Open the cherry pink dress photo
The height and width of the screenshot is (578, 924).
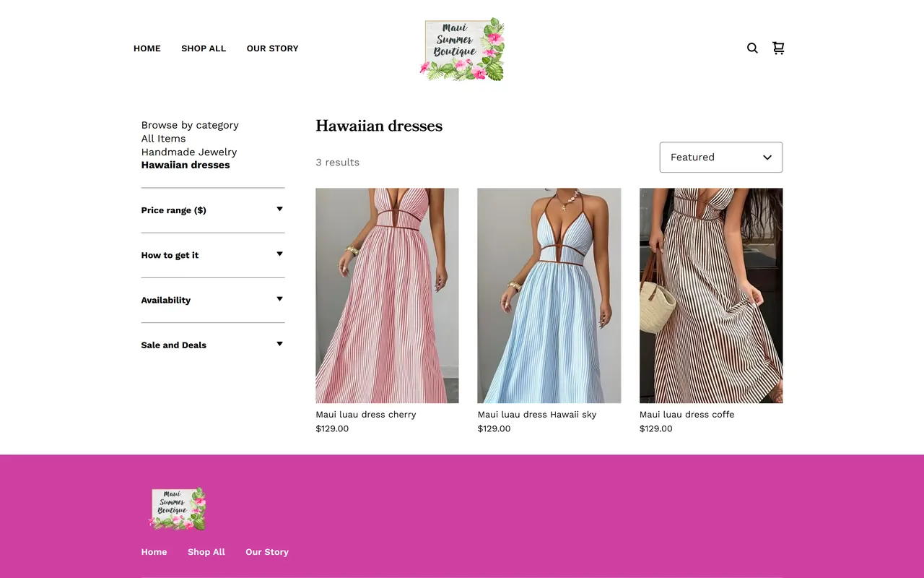(x=387, y=296)
